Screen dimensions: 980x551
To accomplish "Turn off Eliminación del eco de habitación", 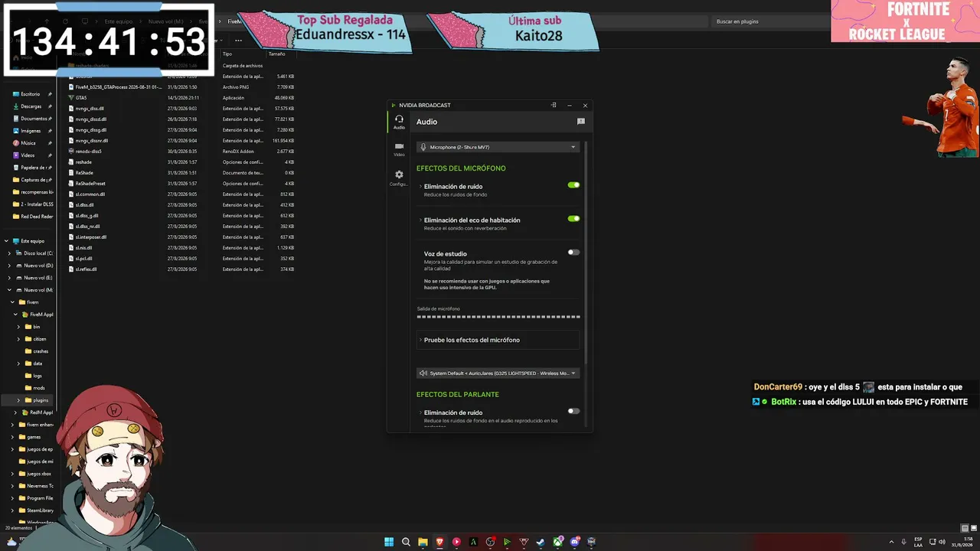I will point(573,219).
